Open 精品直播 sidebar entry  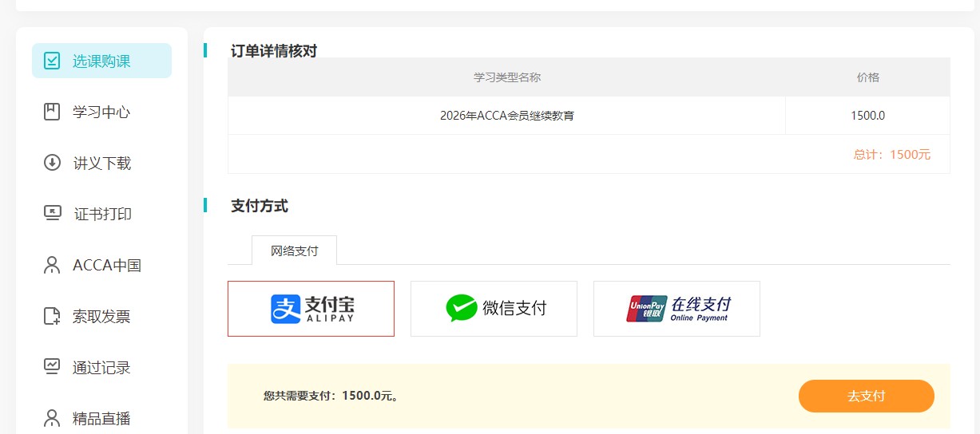101,418
